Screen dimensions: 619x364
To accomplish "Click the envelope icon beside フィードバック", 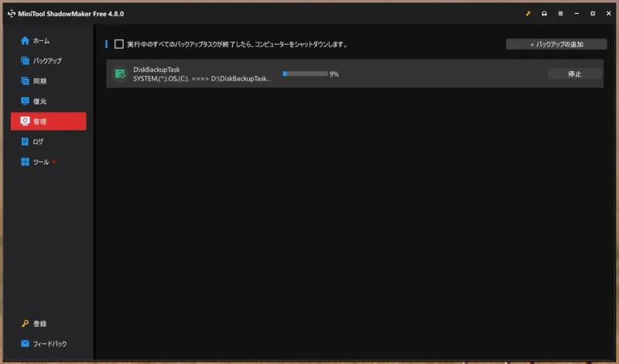I will click(25, 344).
